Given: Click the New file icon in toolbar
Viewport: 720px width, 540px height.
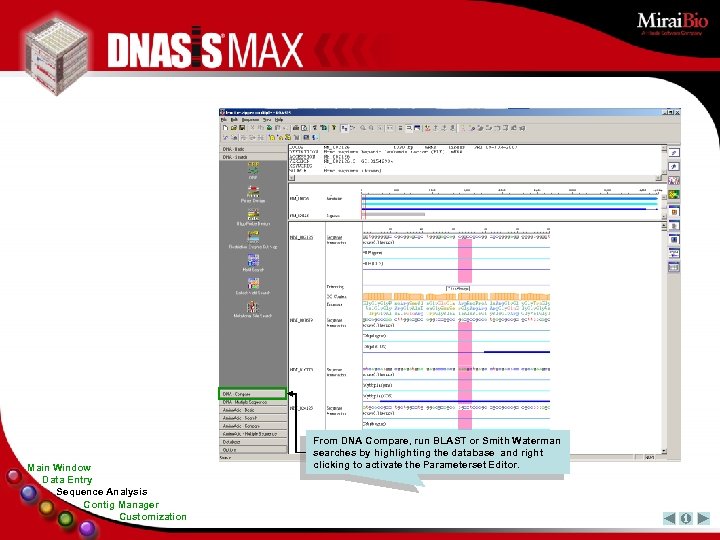Looking at the screenshot, I should [x=225, y=128].
